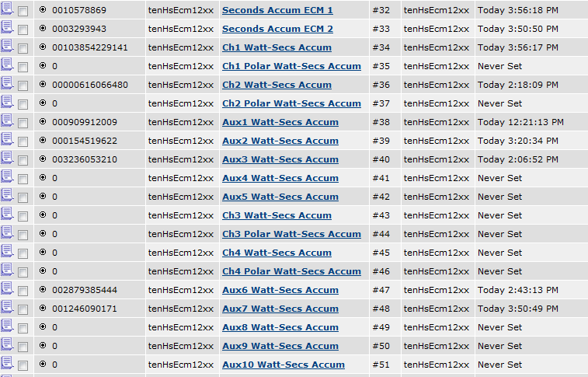Tick the checkbox in Ch2 Watt-Secs Accum row
Viewport: 588px width, 377px height.
pos(23,86)
